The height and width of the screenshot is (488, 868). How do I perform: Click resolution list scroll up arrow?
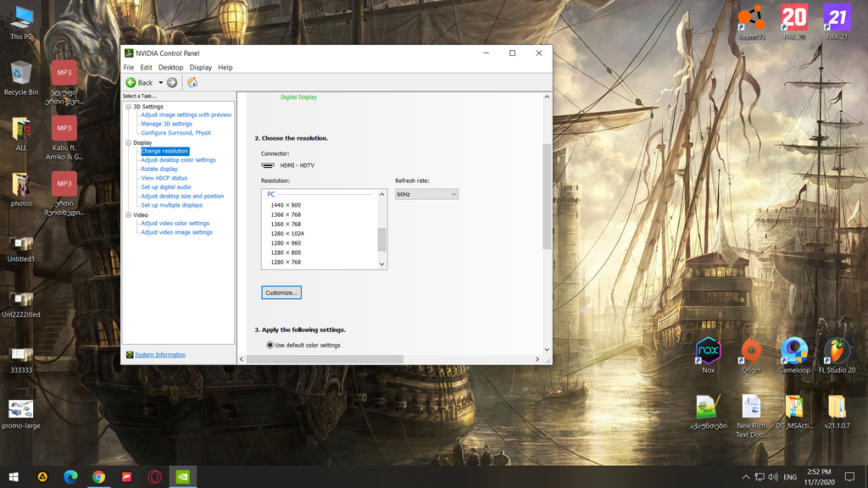[382, 194]
